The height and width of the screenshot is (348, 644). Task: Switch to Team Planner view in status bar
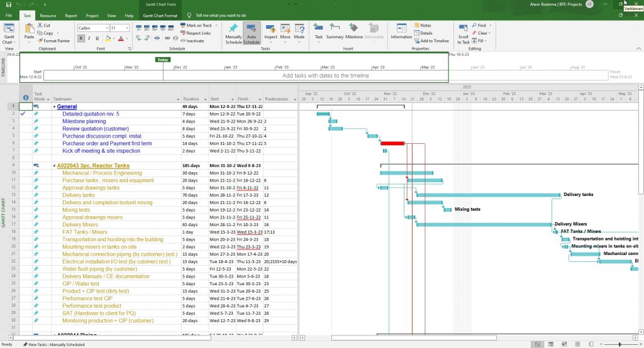[564, 344]
